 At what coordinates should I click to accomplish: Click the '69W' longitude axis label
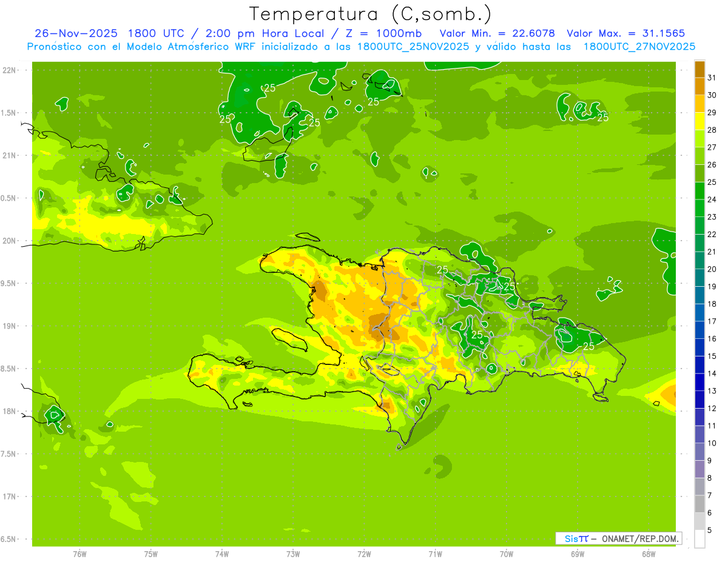[578, 554]
